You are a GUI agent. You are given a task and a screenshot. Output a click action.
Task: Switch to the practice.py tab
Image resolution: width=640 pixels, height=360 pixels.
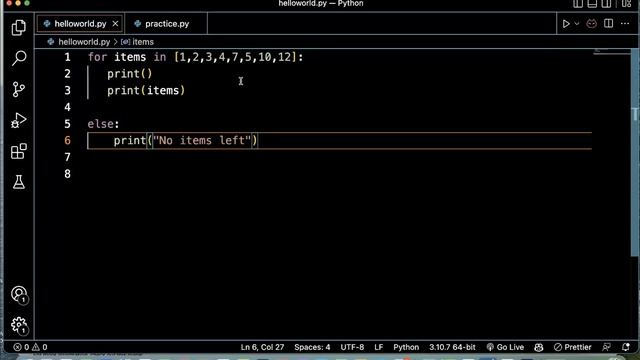click(x=167, y=24)
